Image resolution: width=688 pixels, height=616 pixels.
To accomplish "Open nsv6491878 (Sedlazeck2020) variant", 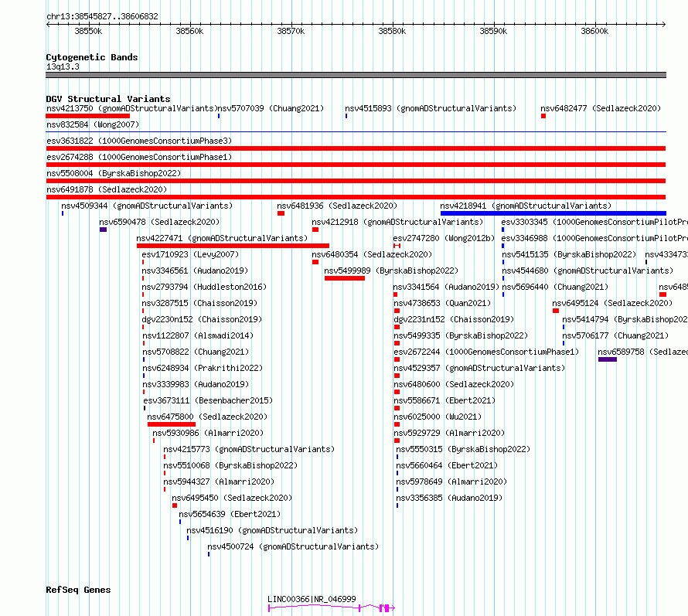I will [x=107, y=189].
